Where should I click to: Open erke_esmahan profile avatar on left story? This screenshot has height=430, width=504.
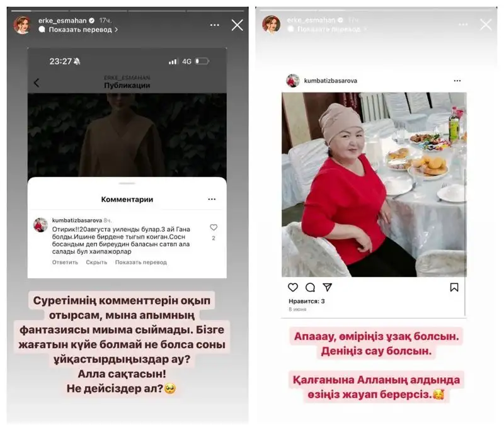22,25
